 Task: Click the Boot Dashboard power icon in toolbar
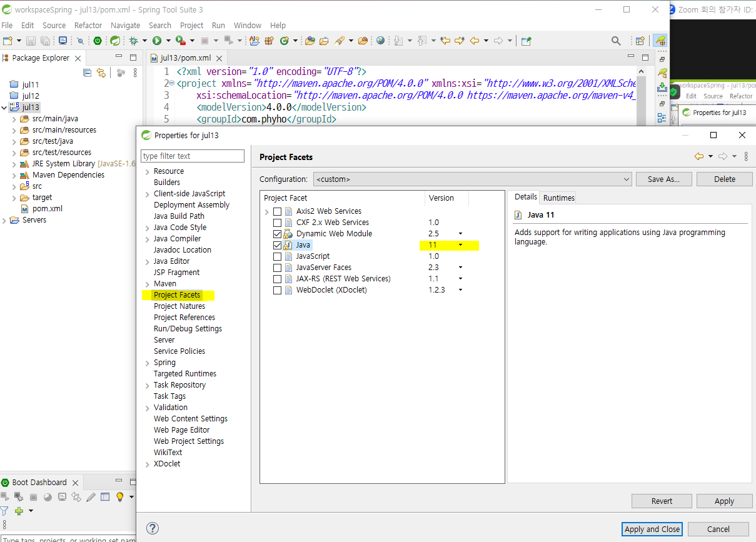click(x=98, y=41)
